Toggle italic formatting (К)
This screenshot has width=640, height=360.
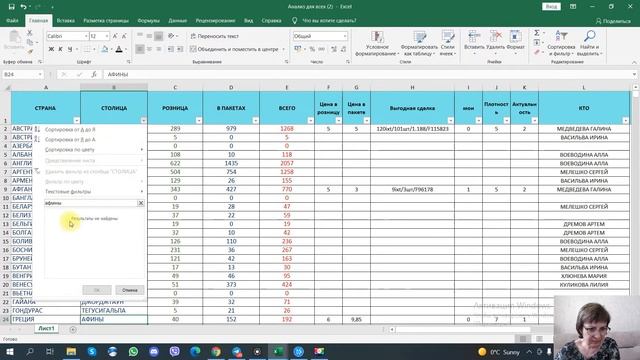pyautogui.click(x=60, y=49)
